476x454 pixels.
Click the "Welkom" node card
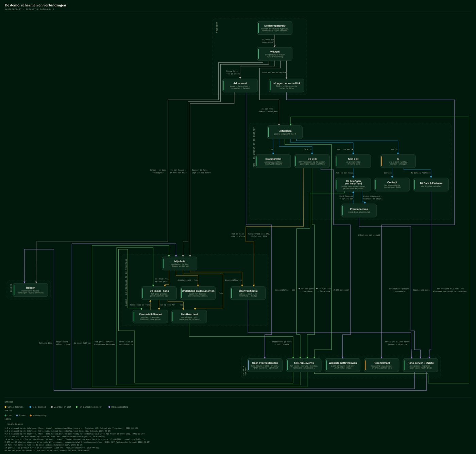coord(275,54)
